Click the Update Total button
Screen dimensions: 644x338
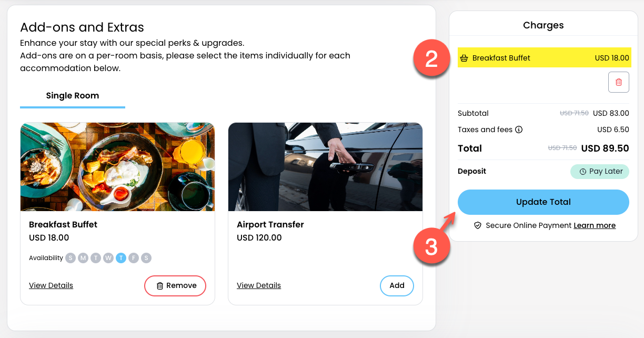[544, 202]
